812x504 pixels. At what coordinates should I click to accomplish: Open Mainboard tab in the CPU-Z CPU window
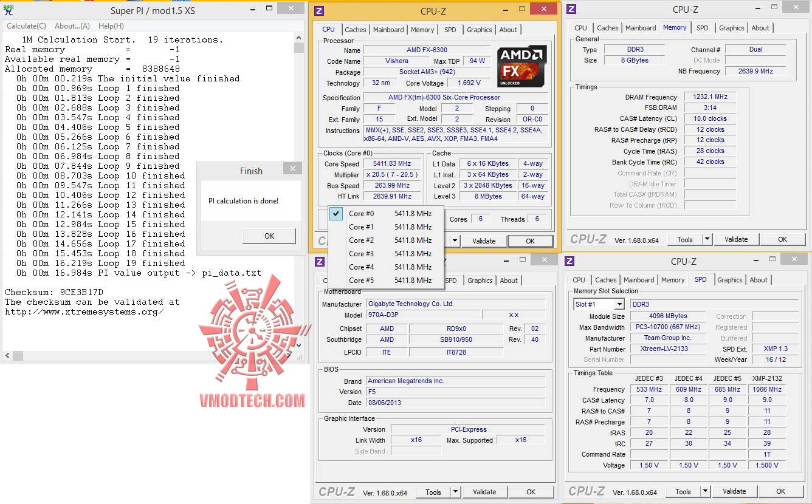tap(388, 30)
